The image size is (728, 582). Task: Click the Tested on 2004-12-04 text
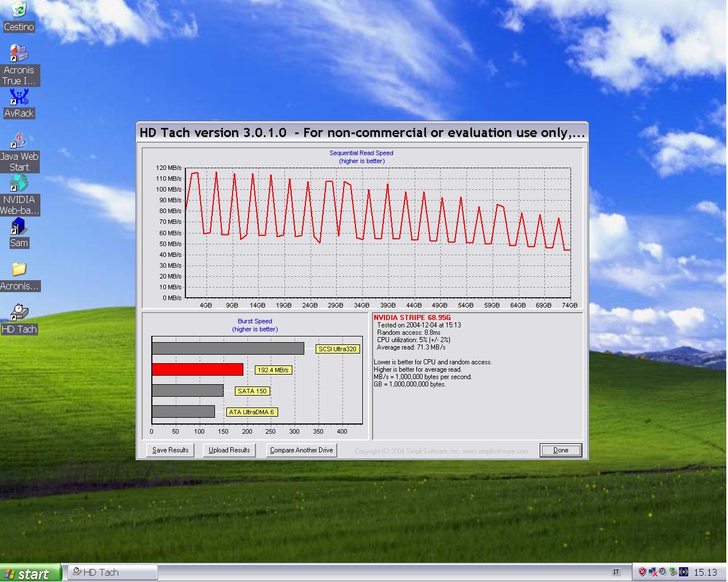pos(419,325)
